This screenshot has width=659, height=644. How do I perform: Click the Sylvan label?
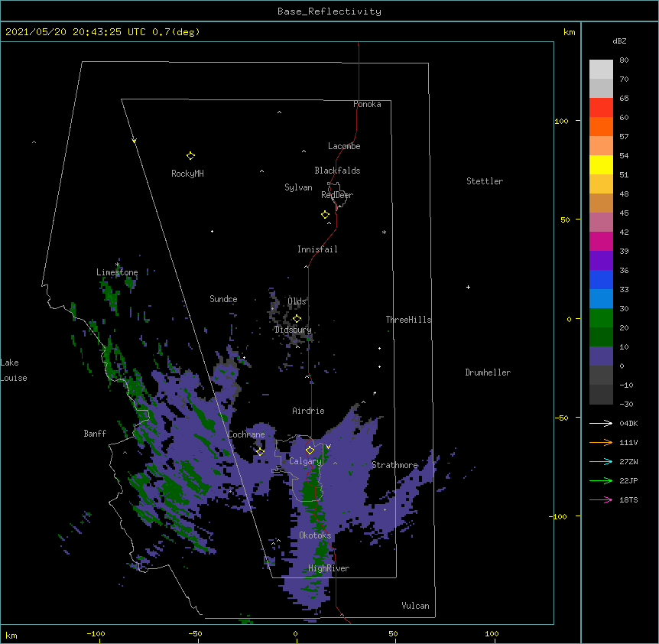click(x=298, y=187)
